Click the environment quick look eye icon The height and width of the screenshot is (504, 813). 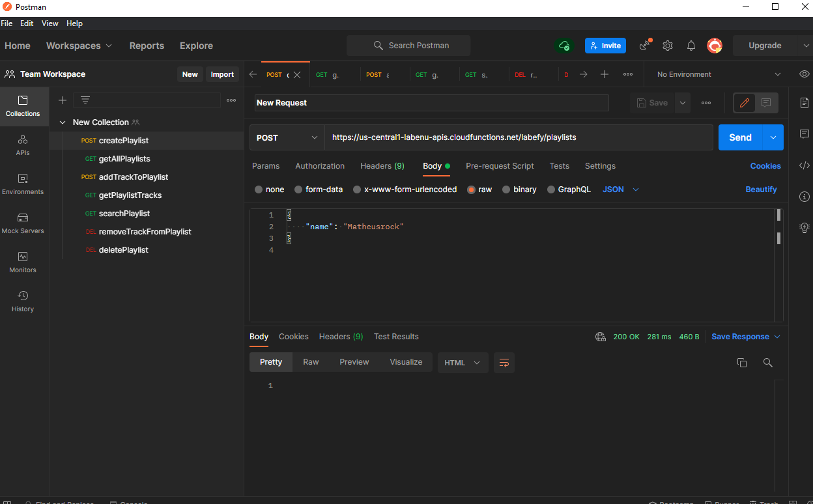coord(805,74)
